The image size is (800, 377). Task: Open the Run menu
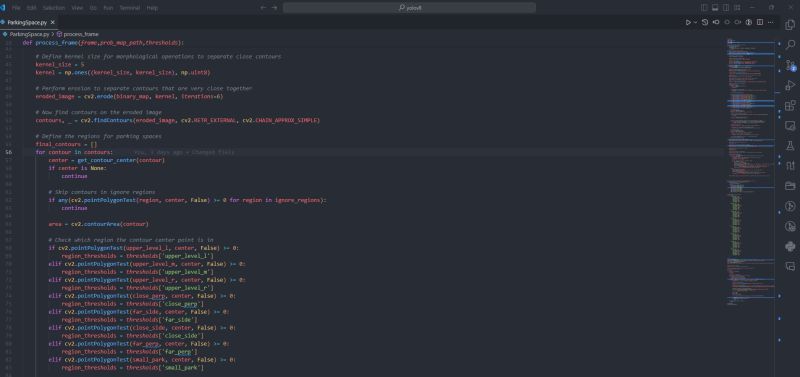[108, 8]
